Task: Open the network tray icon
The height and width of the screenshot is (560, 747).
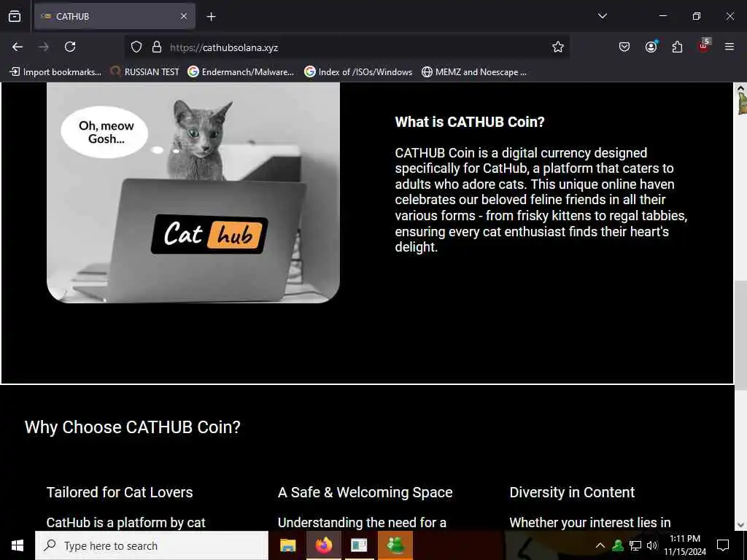Action: [635, 545]
